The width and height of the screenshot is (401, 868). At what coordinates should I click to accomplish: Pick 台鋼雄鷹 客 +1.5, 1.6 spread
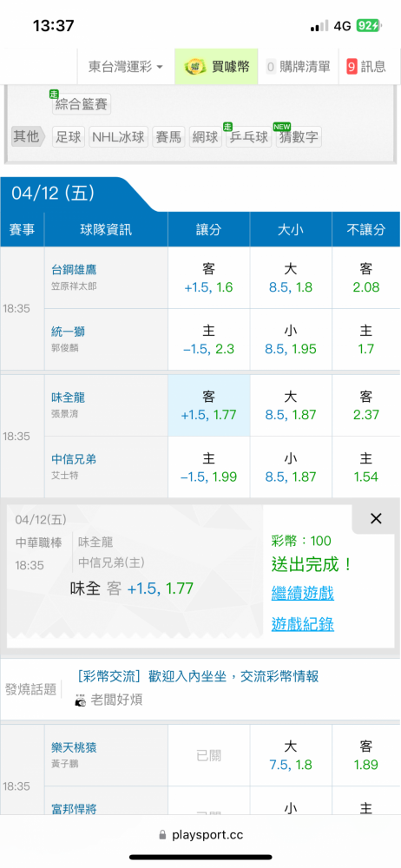pos(209,278)
